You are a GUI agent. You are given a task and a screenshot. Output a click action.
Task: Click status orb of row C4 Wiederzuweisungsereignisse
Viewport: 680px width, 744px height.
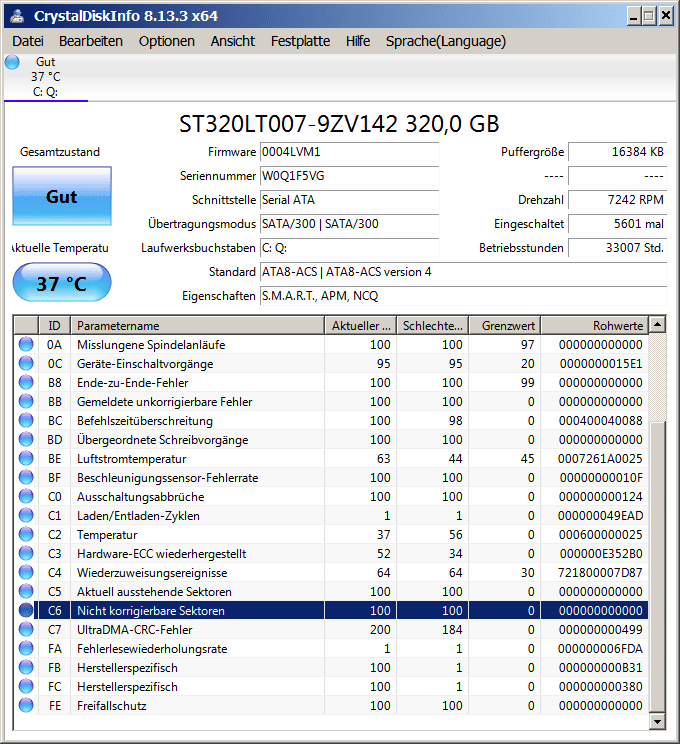[x=26, y=572]
